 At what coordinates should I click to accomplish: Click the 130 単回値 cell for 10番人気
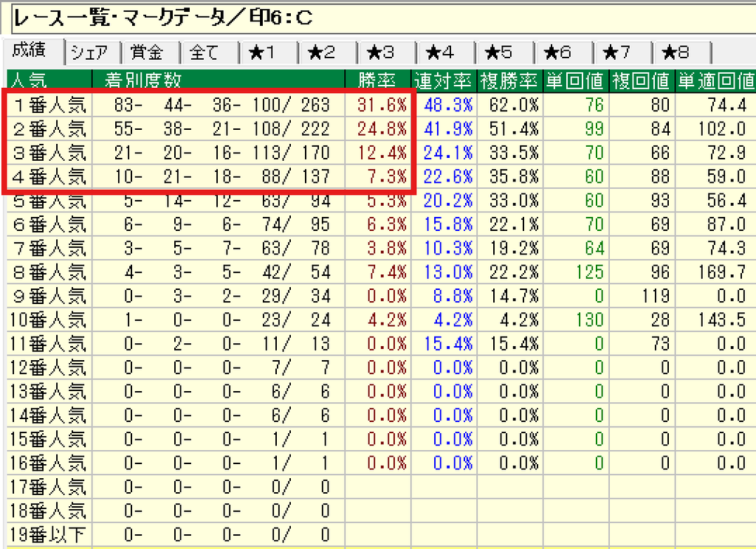pos(576,320)
